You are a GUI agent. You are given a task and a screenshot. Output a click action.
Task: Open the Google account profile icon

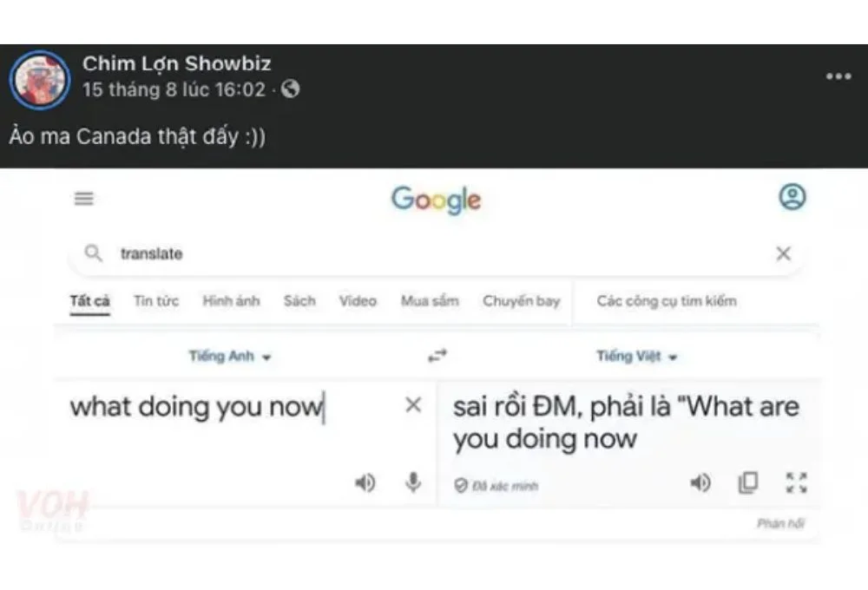click(x=792, y=196)
